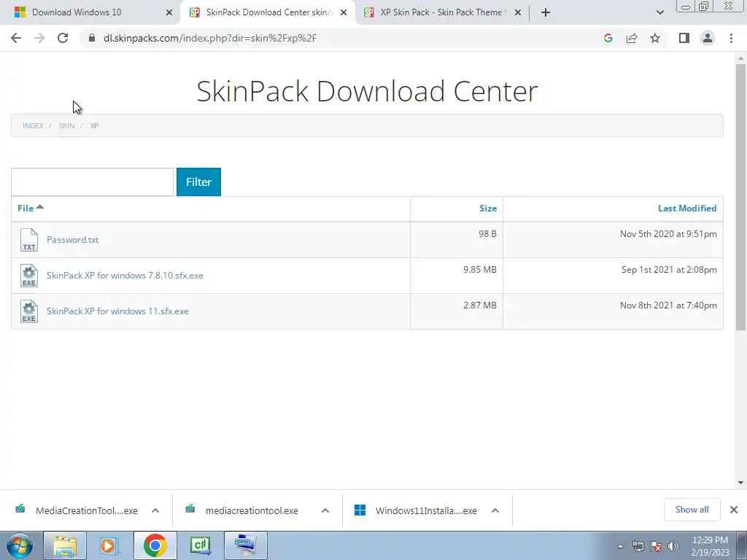Reload the page with the refresh icon
This screenshot has width=747, height=560.
(63, 38)
